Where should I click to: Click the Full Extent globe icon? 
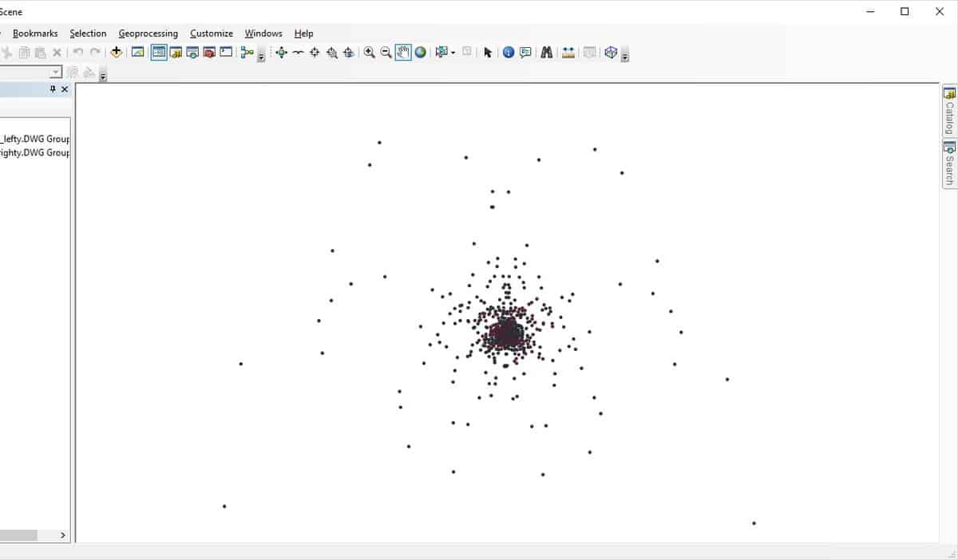tap(420, 53)
